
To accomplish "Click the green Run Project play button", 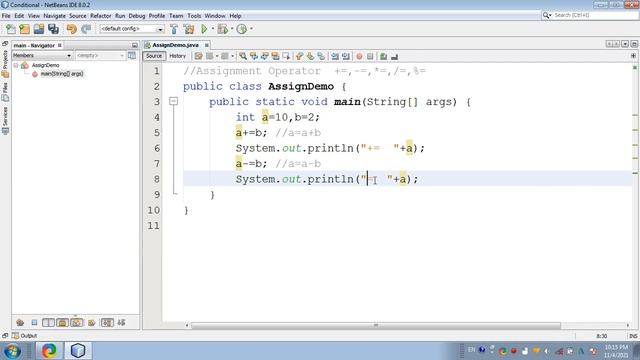I will click(204, 29).
